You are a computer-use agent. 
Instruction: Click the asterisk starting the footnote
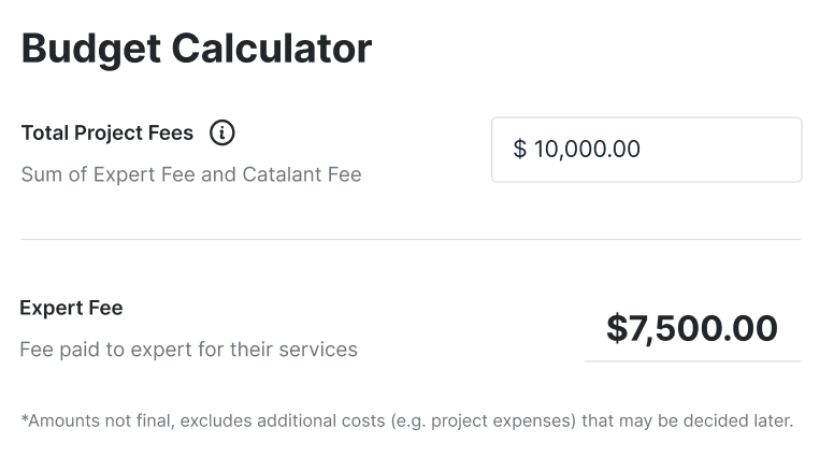point(24,418)
